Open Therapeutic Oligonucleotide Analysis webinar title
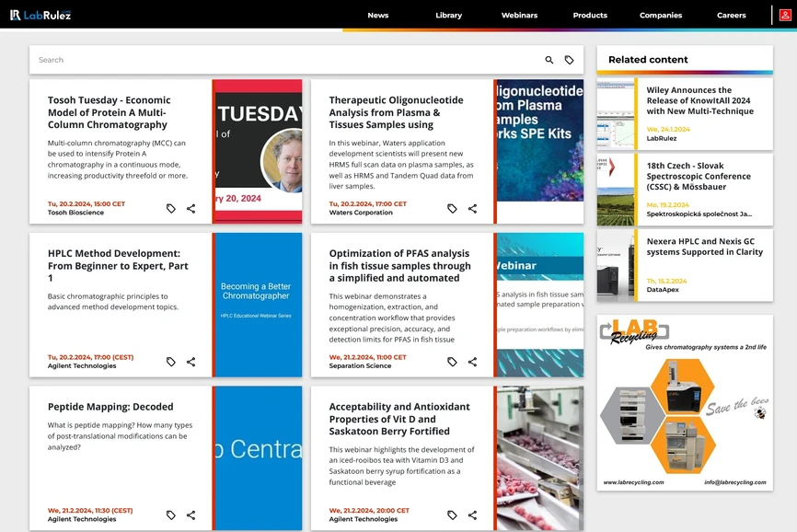 pos(396,112)
